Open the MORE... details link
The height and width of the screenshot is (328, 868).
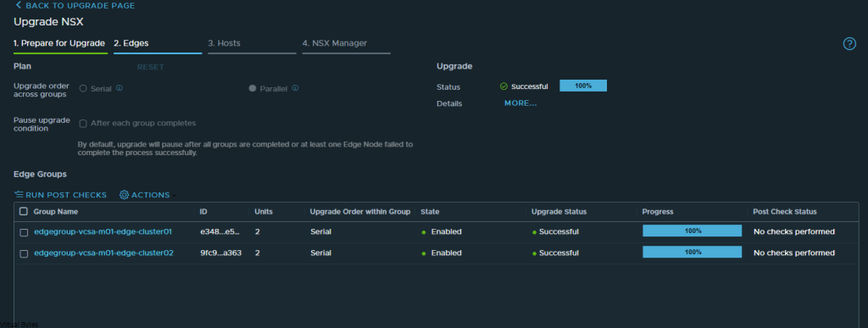520,103
